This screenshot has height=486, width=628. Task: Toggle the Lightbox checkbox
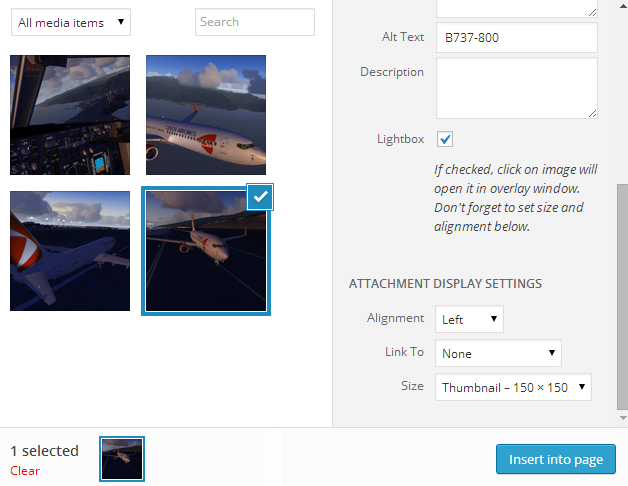[445, 139]
